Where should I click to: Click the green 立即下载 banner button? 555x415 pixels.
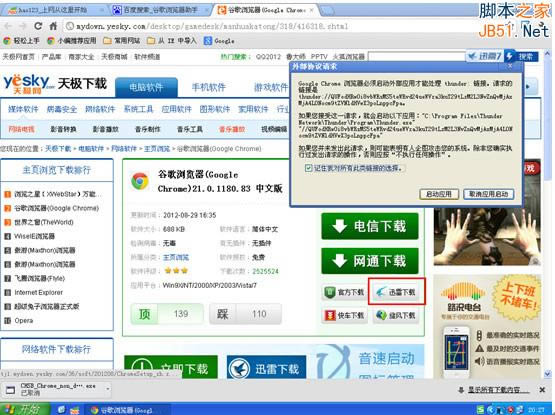tap(171, 368)
